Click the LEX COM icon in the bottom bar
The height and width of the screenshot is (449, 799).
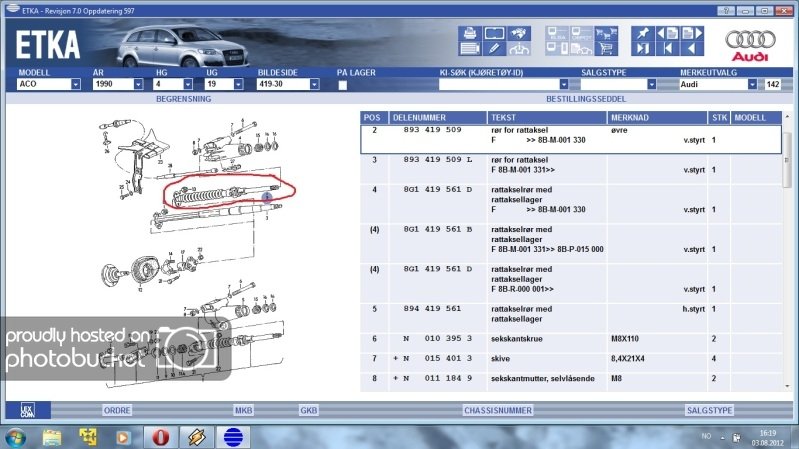point(20,410)
